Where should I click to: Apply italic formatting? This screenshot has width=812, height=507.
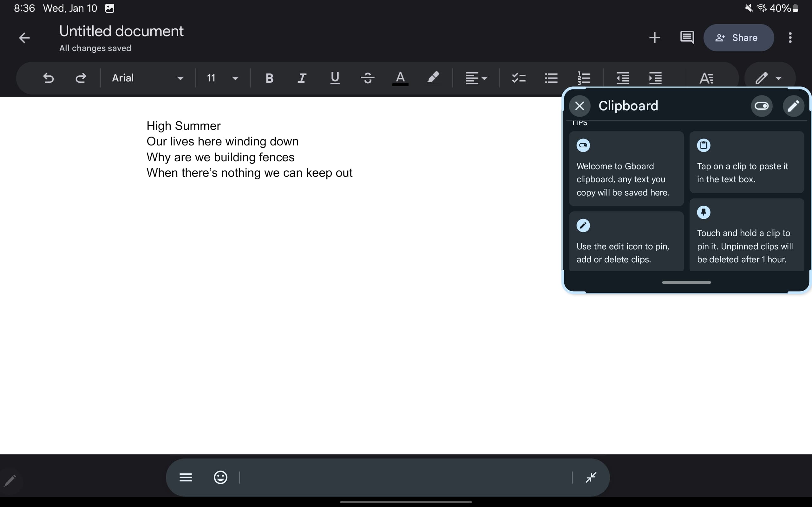pos(301,78)
